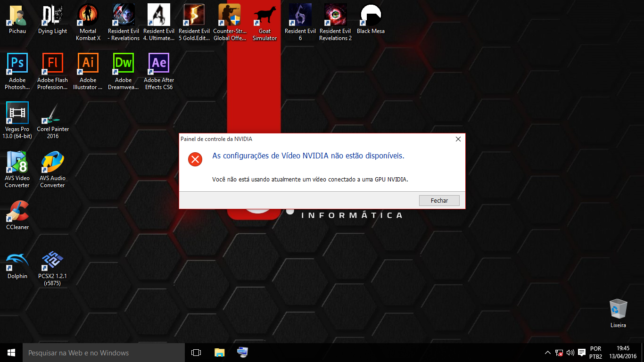Select the Adobe Flash Professional shortcut
Image resolution: width=644 pixels, height=362 pixels.
[53, 72]
